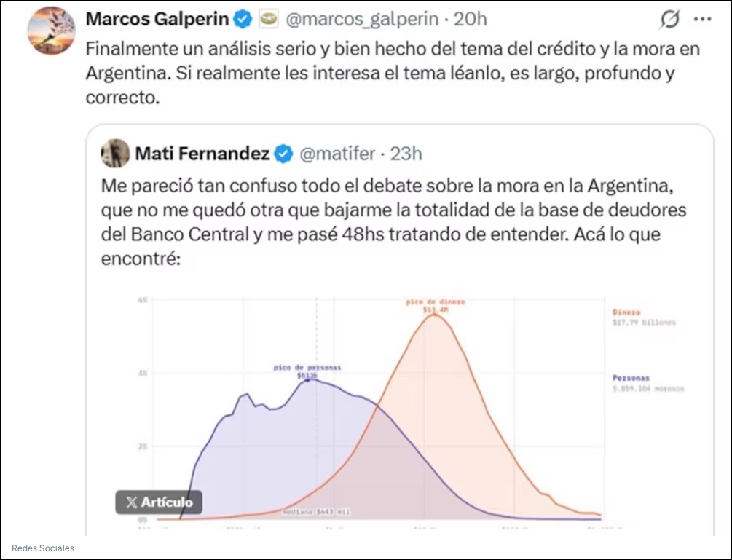Image resolution: width=732 pixels, height=560 pixels.
Task: Visit the @marcos_galperin handle link
Action: tap(362, 19)
